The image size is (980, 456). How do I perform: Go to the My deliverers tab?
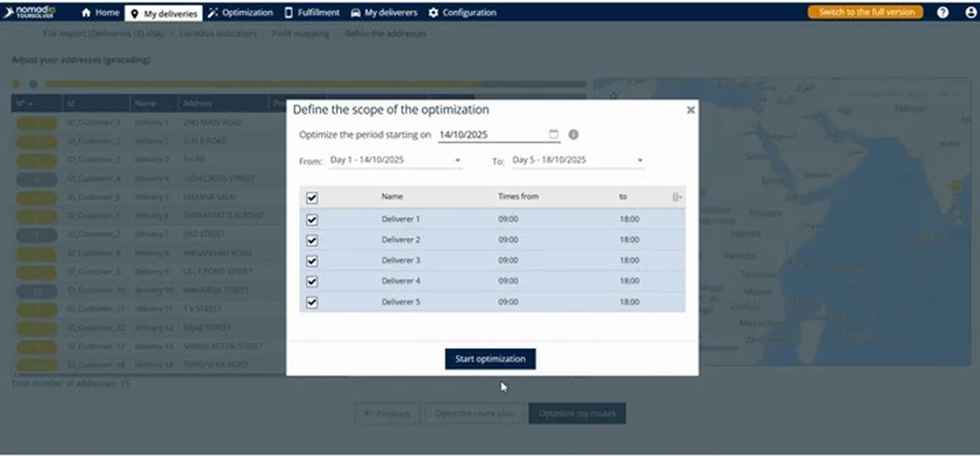click(x=383, y=13)
